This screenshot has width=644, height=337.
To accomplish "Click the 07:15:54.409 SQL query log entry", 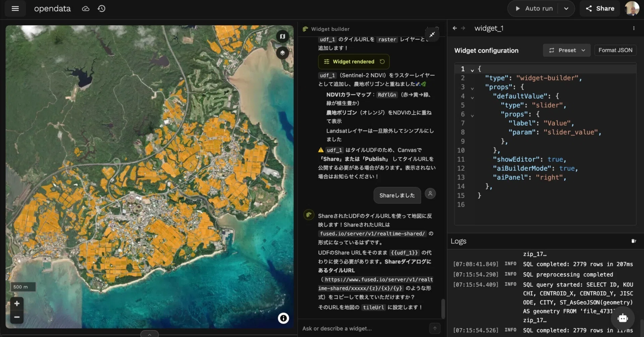I will [x=543, y=302].
